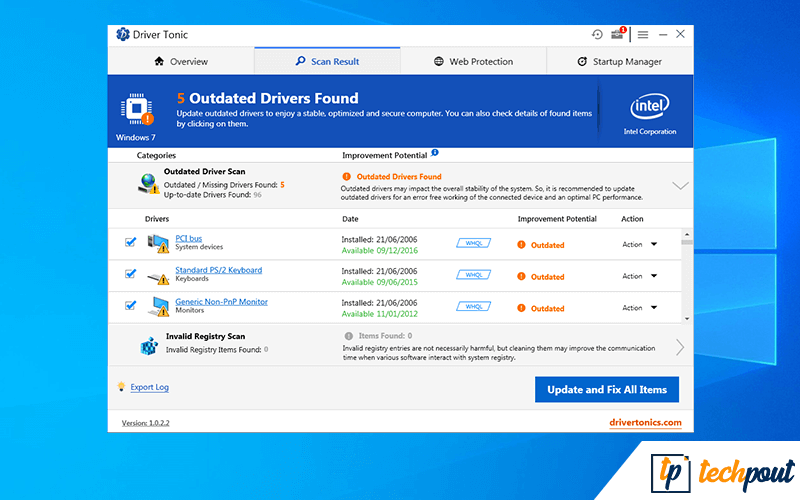Click 'Available 11/01/2012' date text

click(380, 314)
